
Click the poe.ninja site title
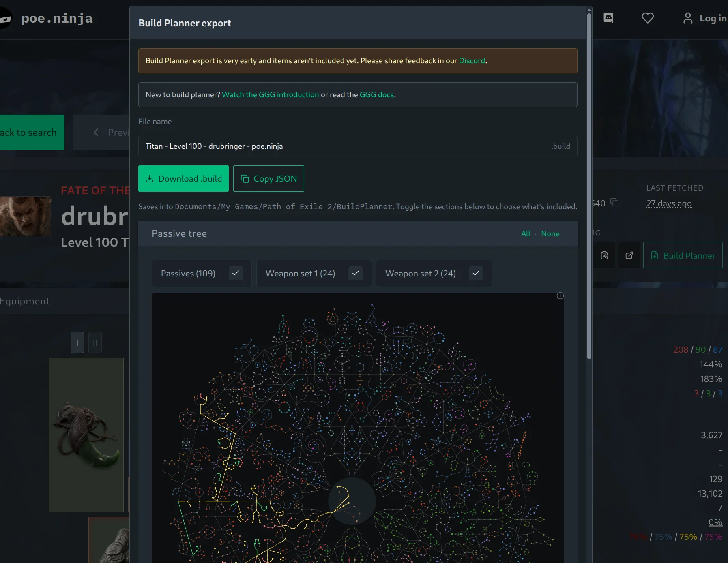(x=57, y=18)
